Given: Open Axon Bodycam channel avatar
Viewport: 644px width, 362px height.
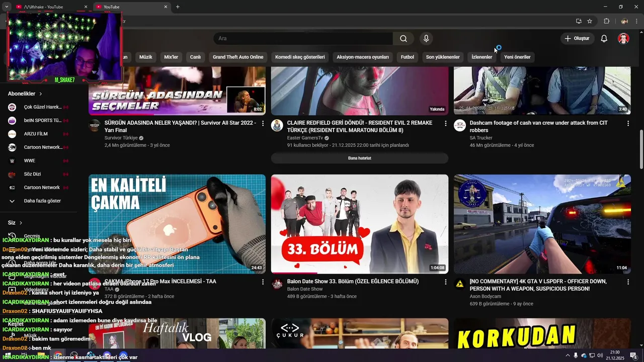Looking at the screenshot, I should pyautogui.click(x=460, y=285).
